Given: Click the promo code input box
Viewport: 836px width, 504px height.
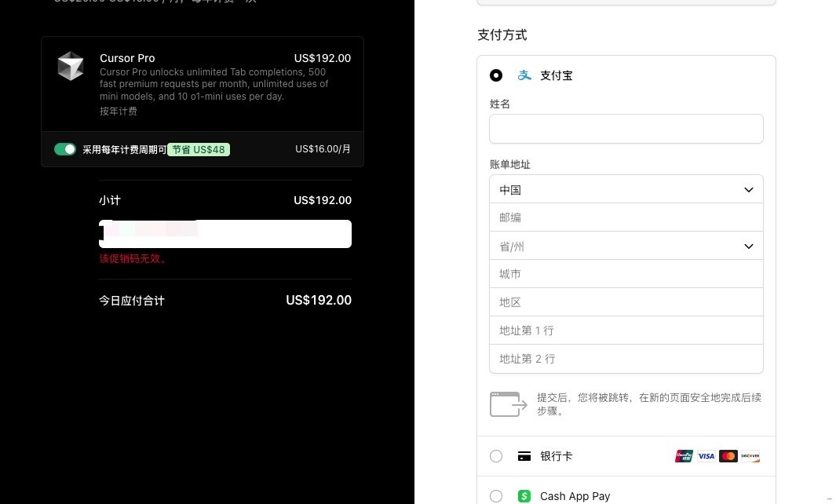Looking at the screenshot, I should click(x=225, y=234).
